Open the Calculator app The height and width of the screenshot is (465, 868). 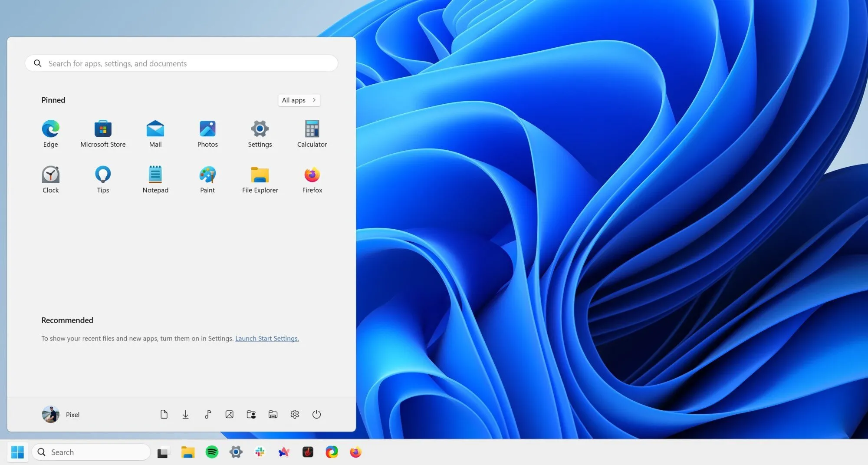(312, 133)
